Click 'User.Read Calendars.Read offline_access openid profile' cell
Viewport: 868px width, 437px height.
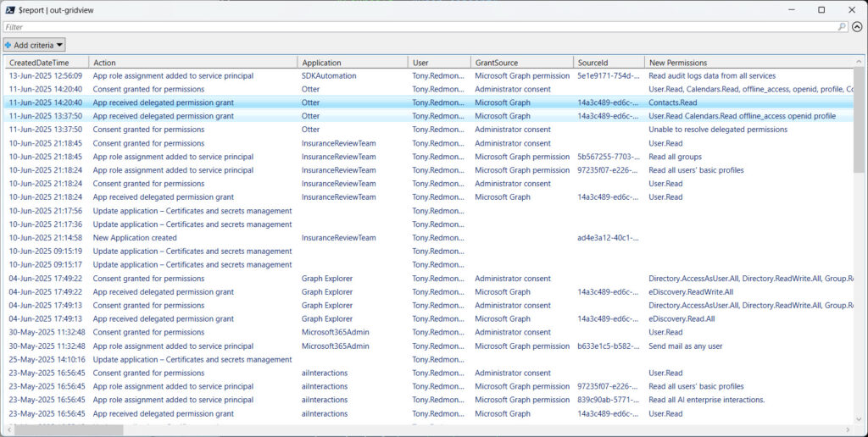tap(743, 116)
